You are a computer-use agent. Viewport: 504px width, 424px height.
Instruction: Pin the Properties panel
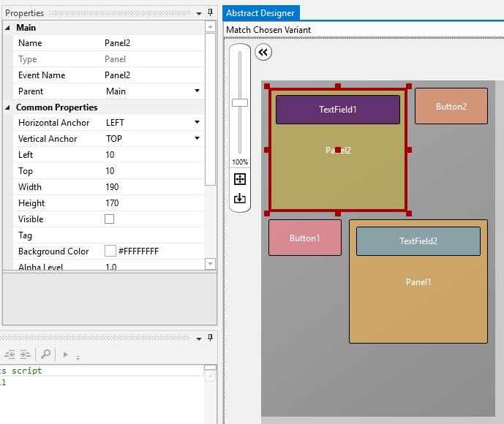click(x=211, y=12)
